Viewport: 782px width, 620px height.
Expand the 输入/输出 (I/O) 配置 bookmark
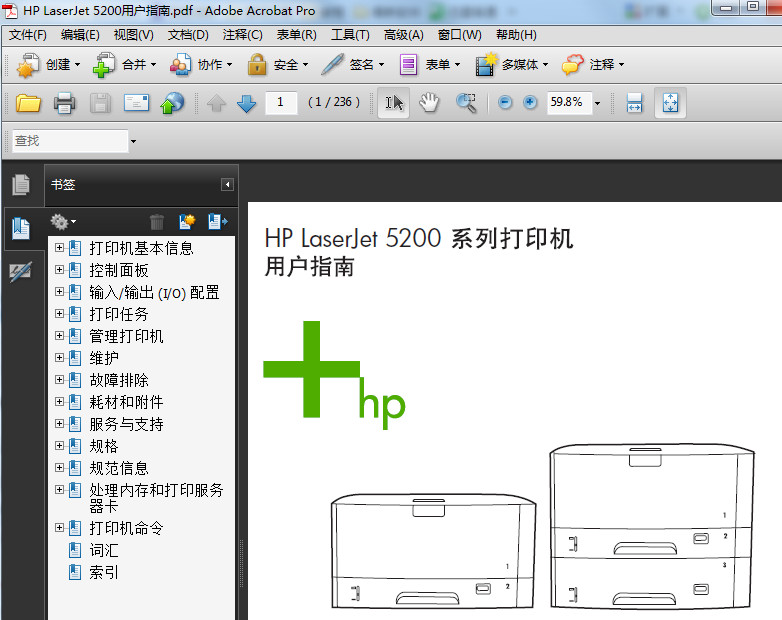pyautogui.click(x=59, y=291)
